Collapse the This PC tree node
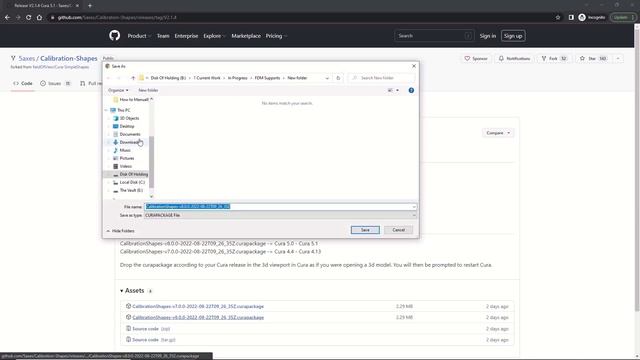Image resolution: width=640 pixels, height=360 pixels. point(107,110)
